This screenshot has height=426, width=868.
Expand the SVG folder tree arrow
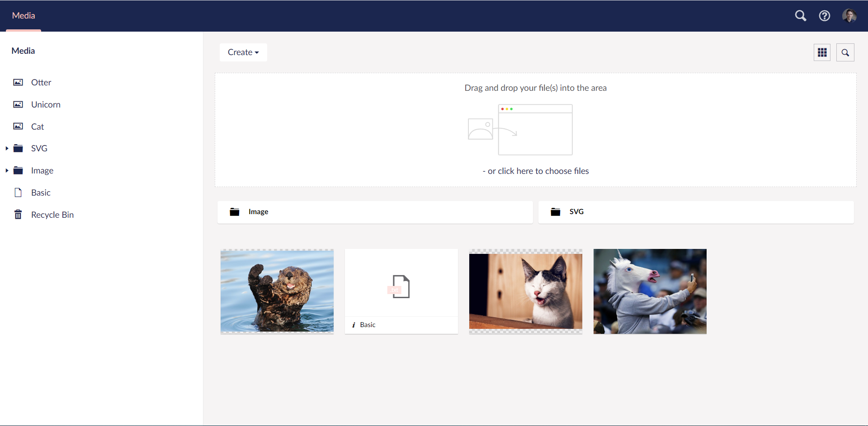click(x=7, y=148)
